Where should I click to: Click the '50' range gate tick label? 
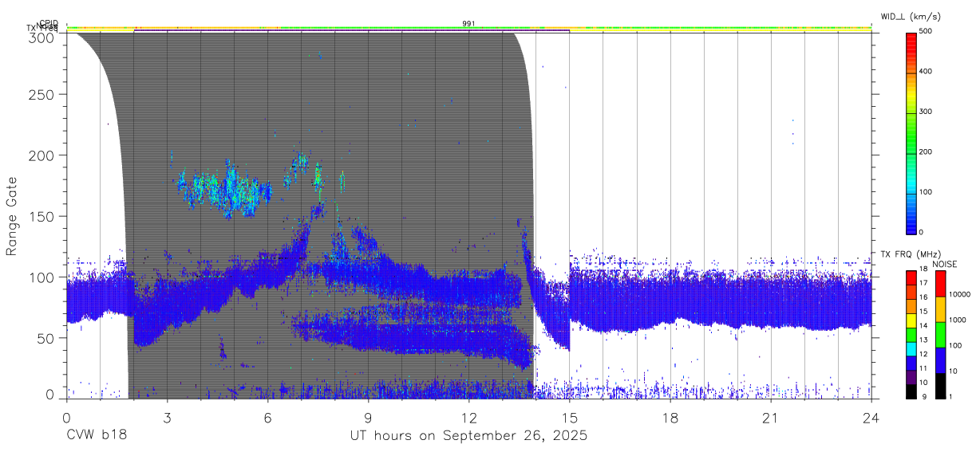click(45, 338)
